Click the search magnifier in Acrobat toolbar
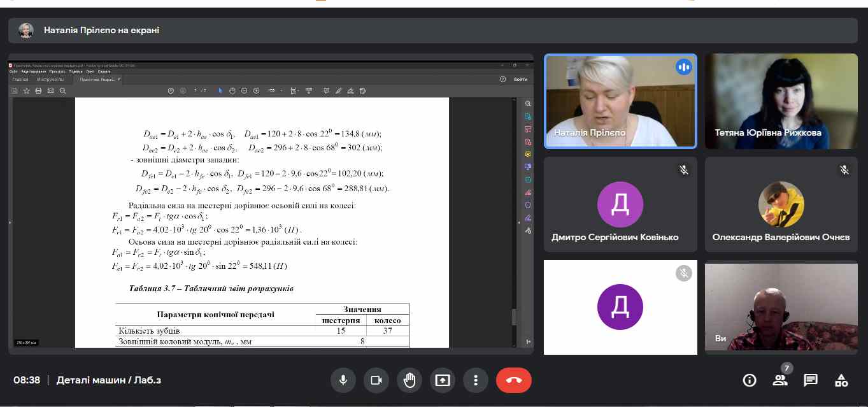868x407 pixels. (63, 90)
